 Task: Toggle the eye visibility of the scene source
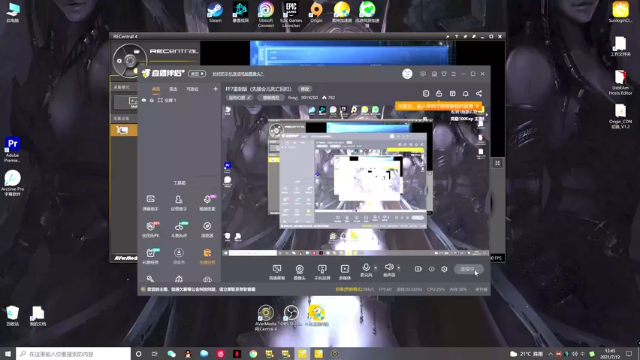coord(144,100)
